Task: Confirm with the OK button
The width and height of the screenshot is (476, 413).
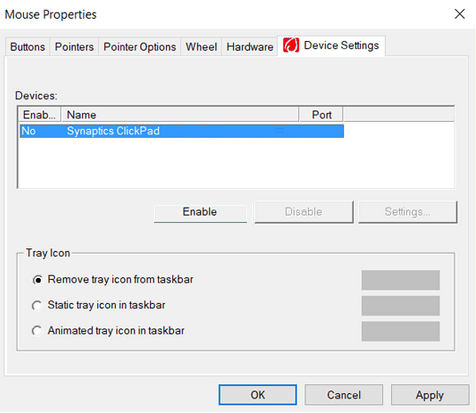Action: [258, 395]
